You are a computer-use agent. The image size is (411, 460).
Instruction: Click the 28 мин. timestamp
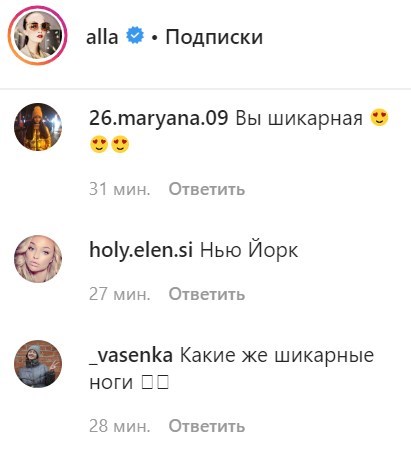120,426
